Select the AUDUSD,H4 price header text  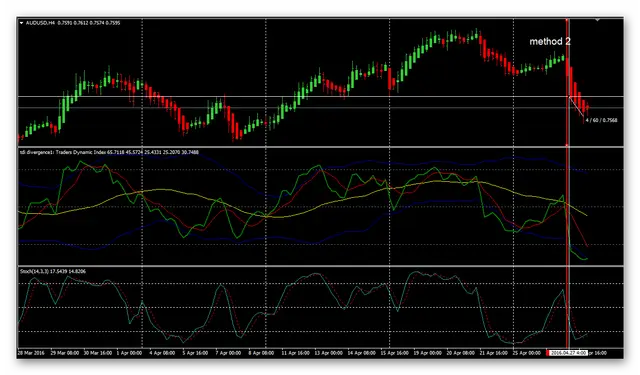tap(73, 23)
